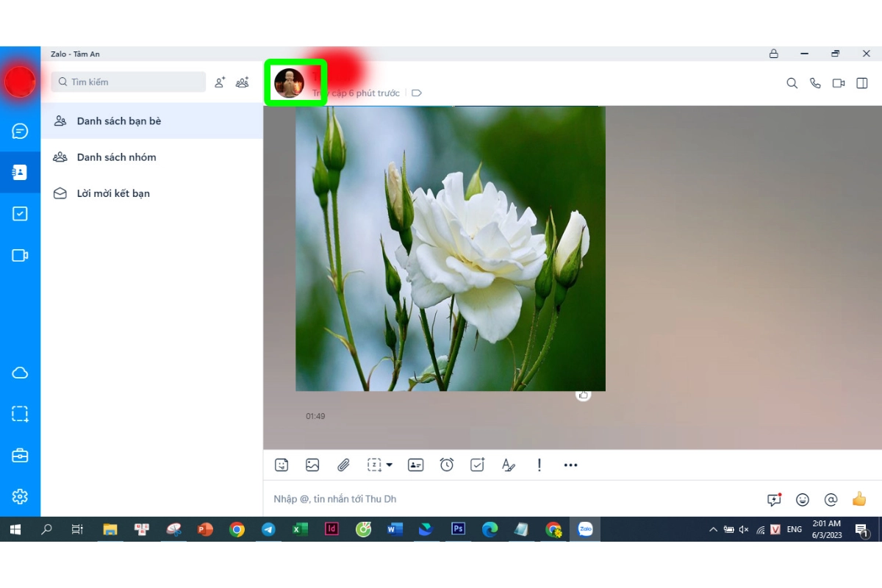Send a thumbs up quick reaction

click(x=859, y=499)
